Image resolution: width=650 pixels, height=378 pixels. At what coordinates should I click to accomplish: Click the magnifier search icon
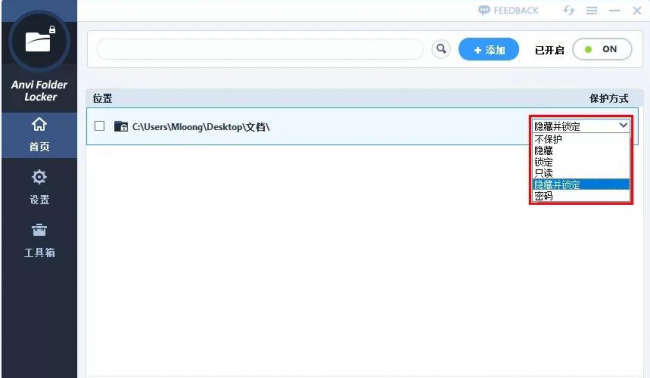441,49
